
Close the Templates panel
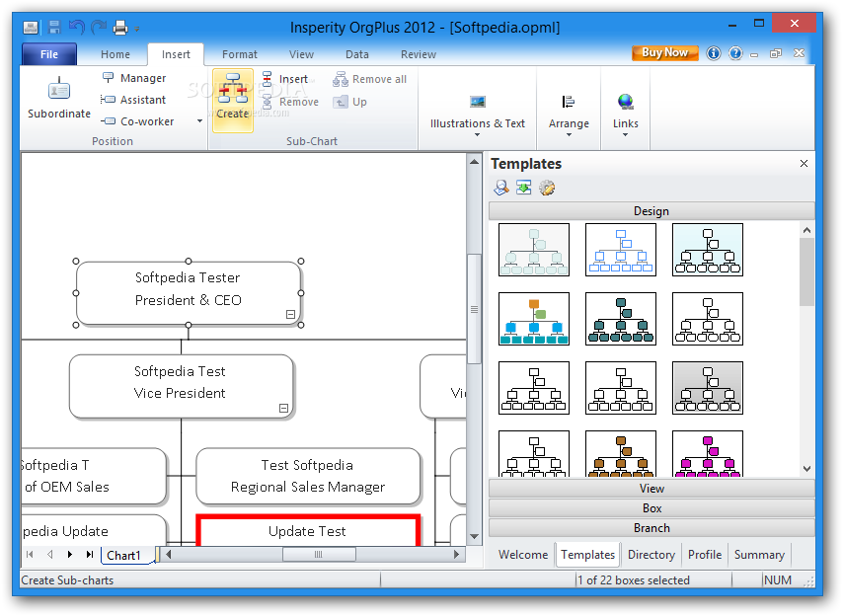(804, 164)
